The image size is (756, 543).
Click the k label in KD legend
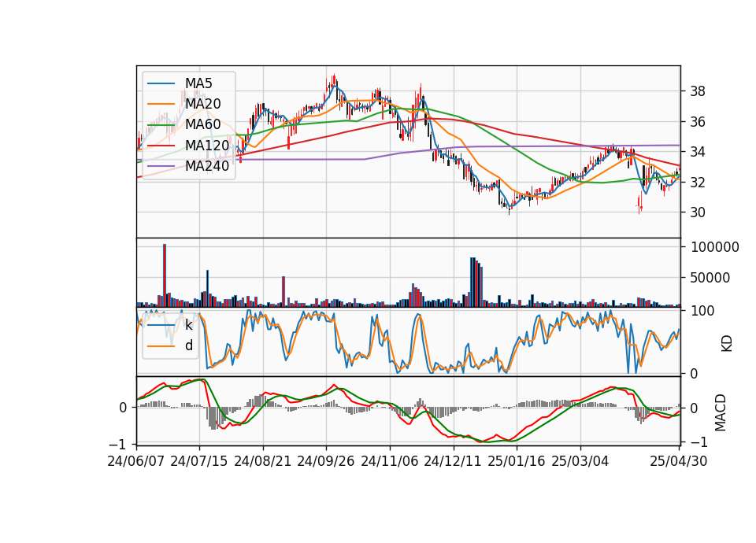(188, 325)
